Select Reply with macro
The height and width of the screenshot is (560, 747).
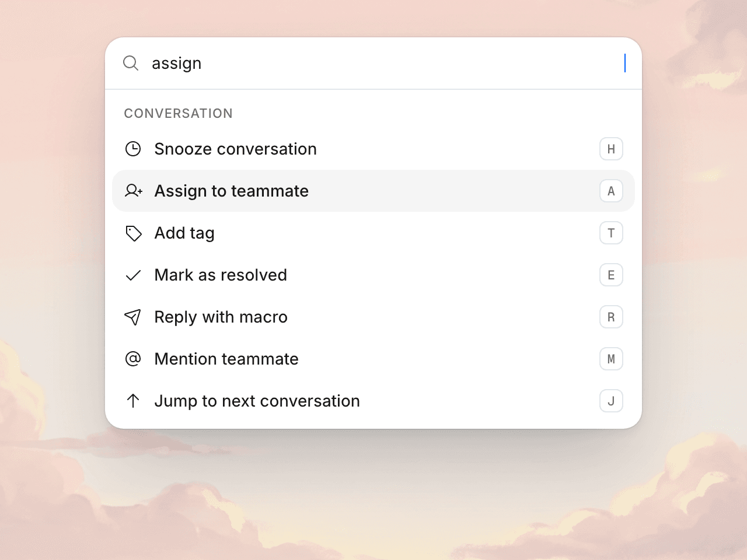373,317
